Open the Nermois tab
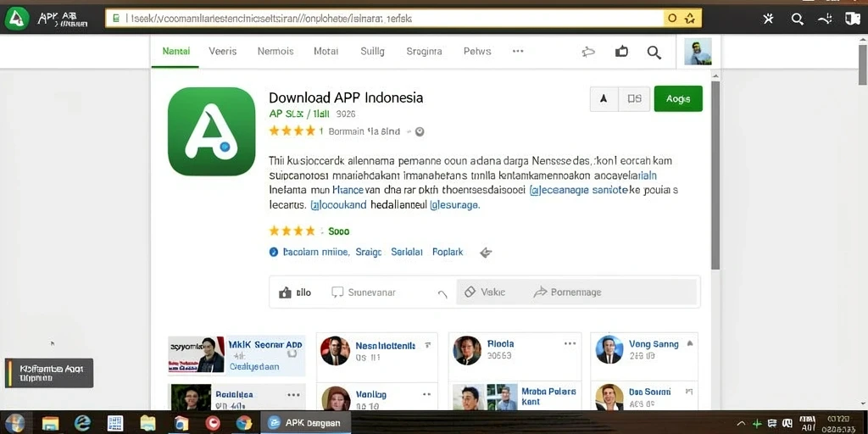This screenshot has width=868, height=434. 275,51
